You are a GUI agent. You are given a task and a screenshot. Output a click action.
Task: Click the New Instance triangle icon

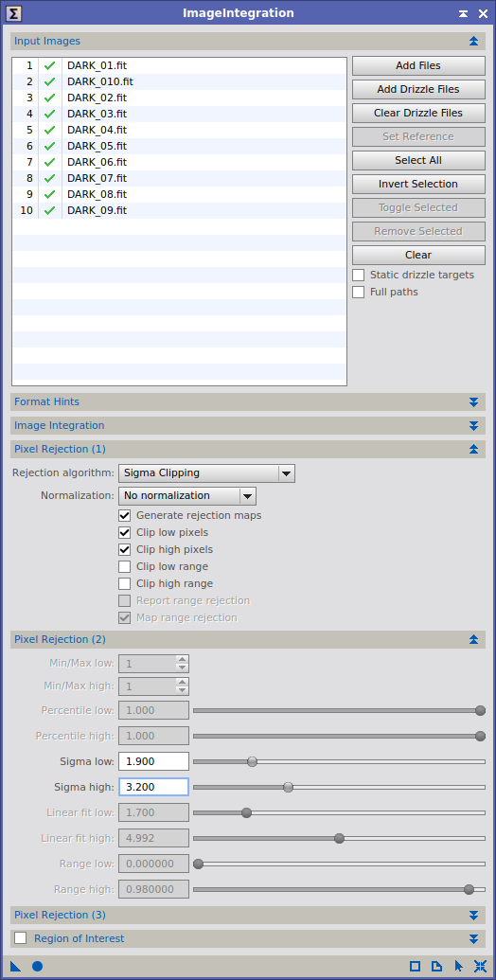(15, 966)
